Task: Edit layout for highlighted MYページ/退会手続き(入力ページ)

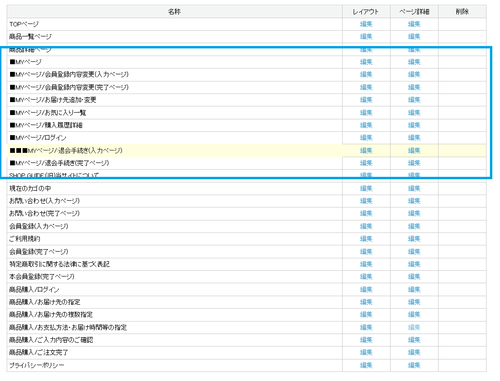Action: [x=366, y=151]
